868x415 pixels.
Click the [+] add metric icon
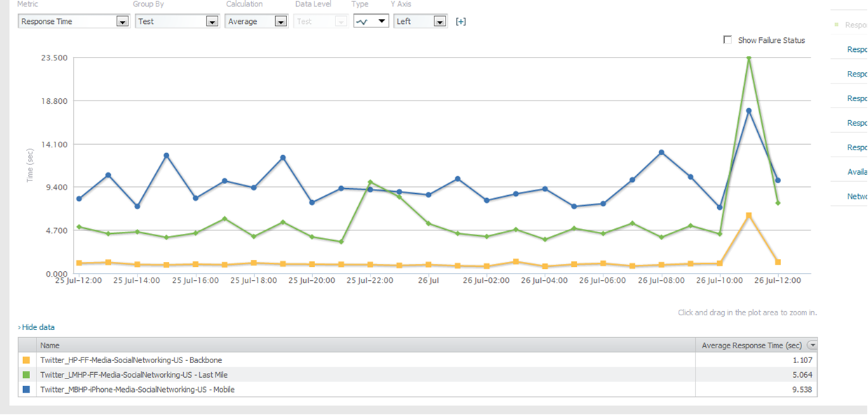pos(460,21)
